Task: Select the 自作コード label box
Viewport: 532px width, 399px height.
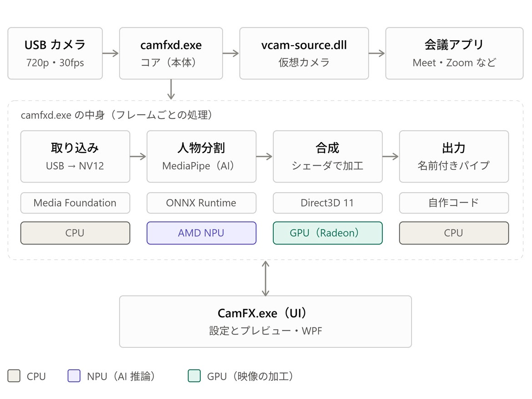Action: point(454,203)
